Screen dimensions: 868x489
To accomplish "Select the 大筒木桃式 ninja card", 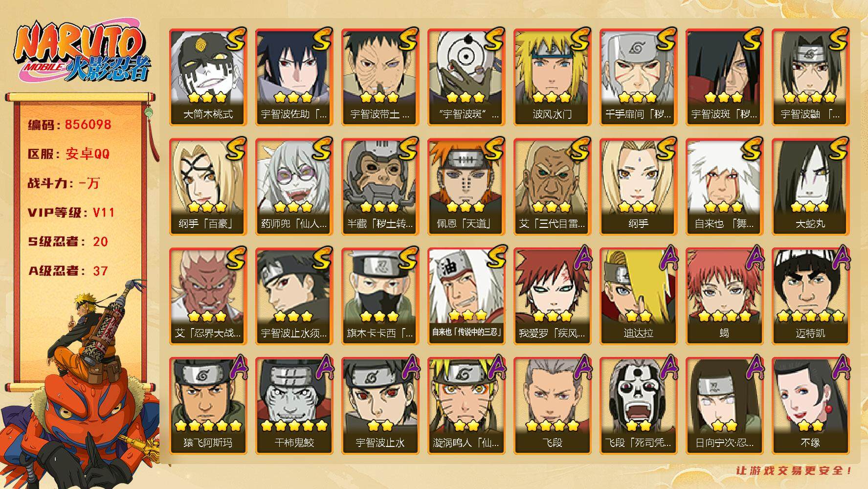I will 208,77.
